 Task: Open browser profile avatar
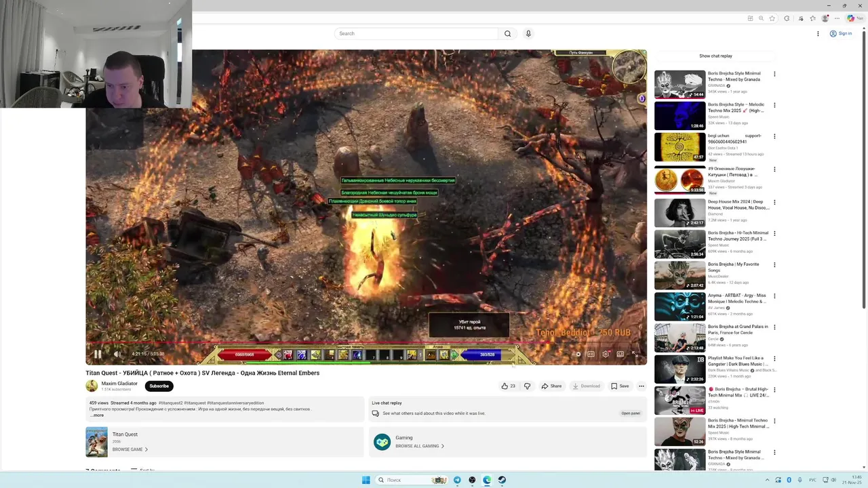coord(825,18)
